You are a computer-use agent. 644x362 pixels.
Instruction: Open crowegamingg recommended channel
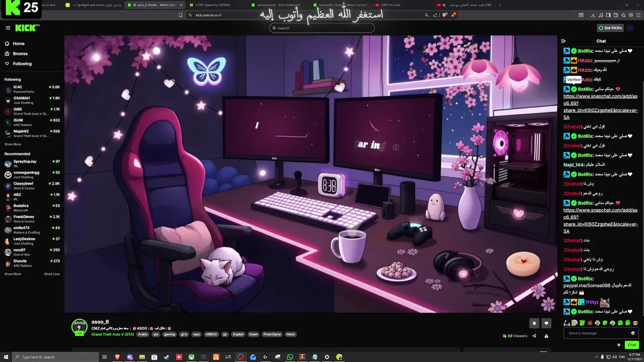32,174
